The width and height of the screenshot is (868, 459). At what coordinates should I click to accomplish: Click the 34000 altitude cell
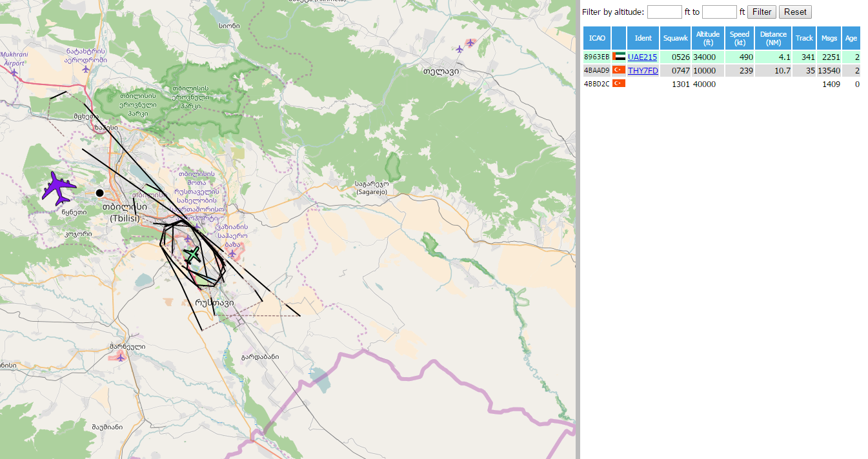pyautogui.click(x=708, y=57)
